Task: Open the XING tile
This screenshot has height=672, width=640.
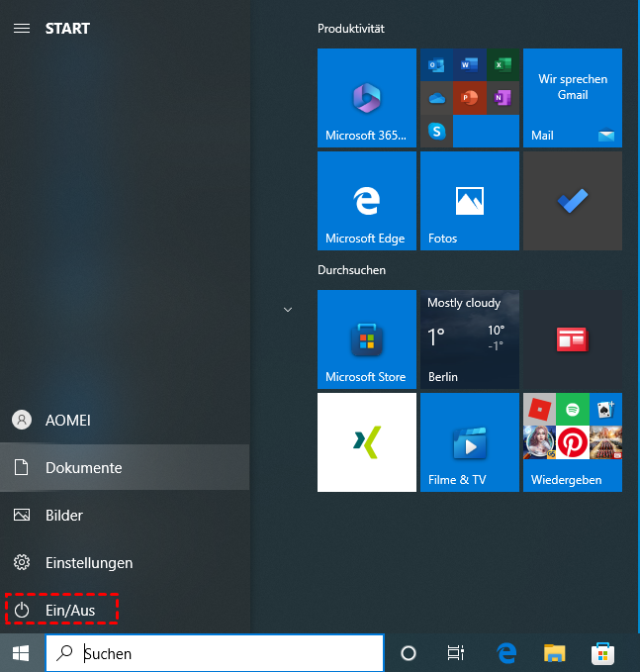Action: point(366,442)
